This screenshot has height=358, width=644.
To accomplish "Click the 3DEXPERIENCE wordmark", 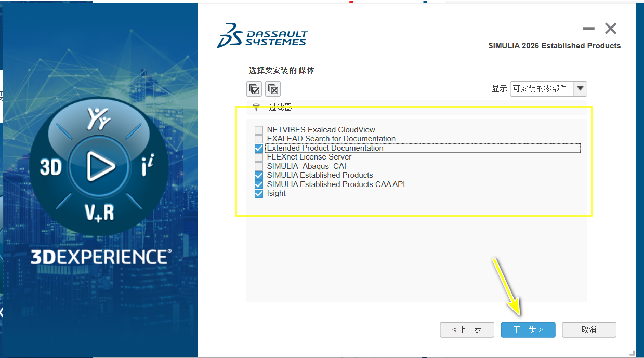I will click(x=100, y=257).
